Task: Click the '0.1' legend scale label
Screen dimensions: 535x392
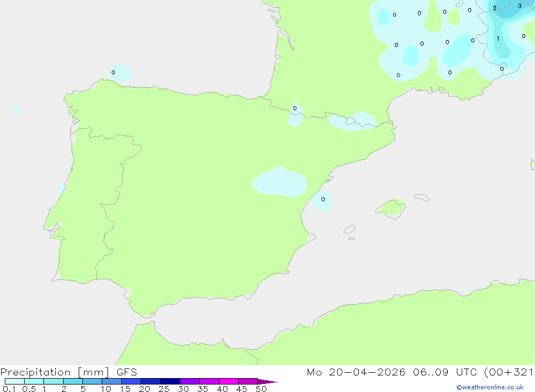Action: [x=9, y=389]
